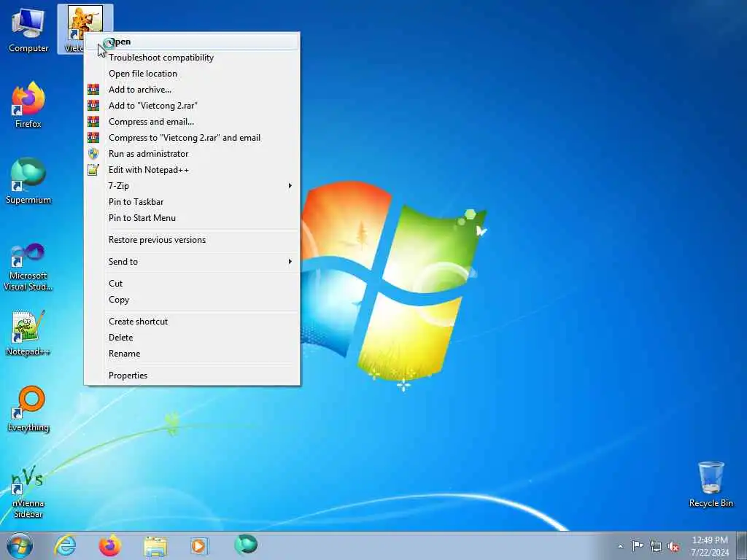Choose Edit with Notepad++
The height and width of the screenshot is (560, 747).
(193, 169)
